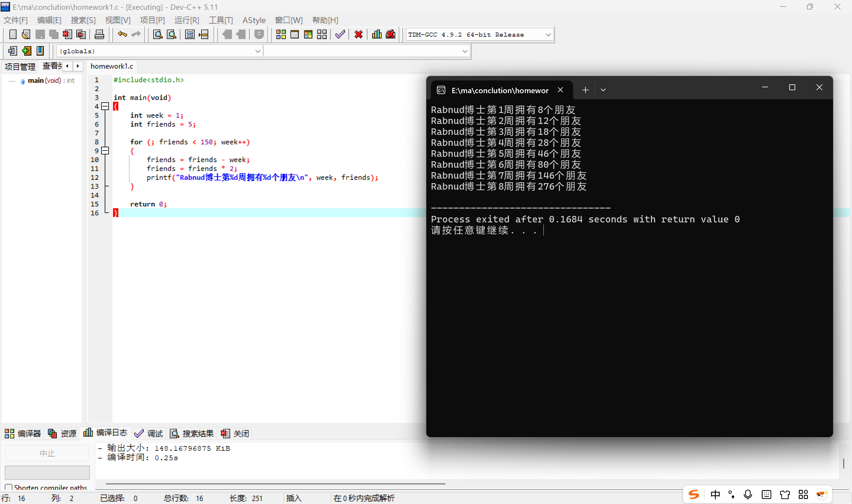Click the 关闭 button in bottom panel
Screen dimensions: 852x504
(235, 433)
